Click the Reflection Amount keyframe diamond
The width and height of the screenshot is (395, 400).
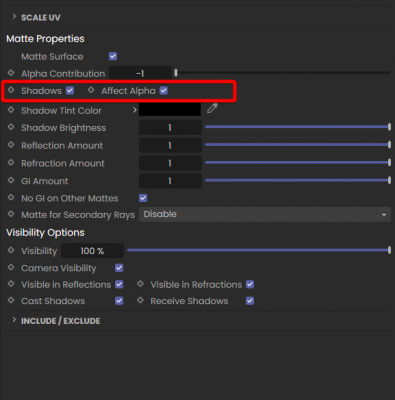coord(11,145)
